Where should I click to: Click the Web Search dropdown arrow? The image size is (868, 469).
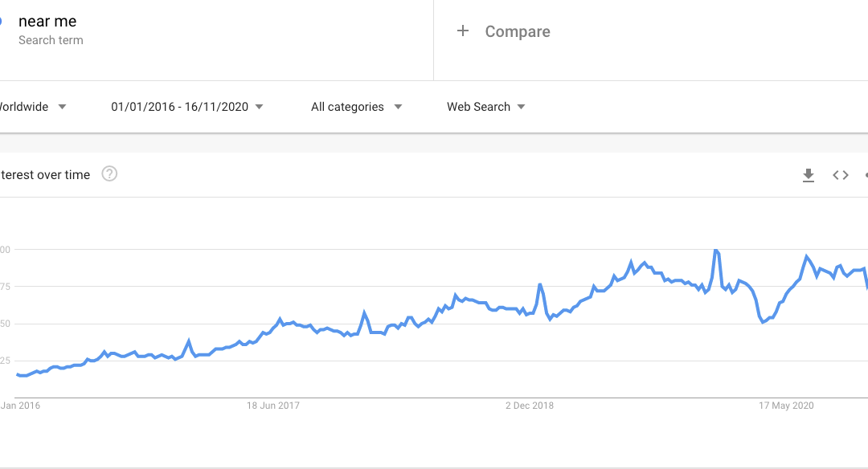522,106
